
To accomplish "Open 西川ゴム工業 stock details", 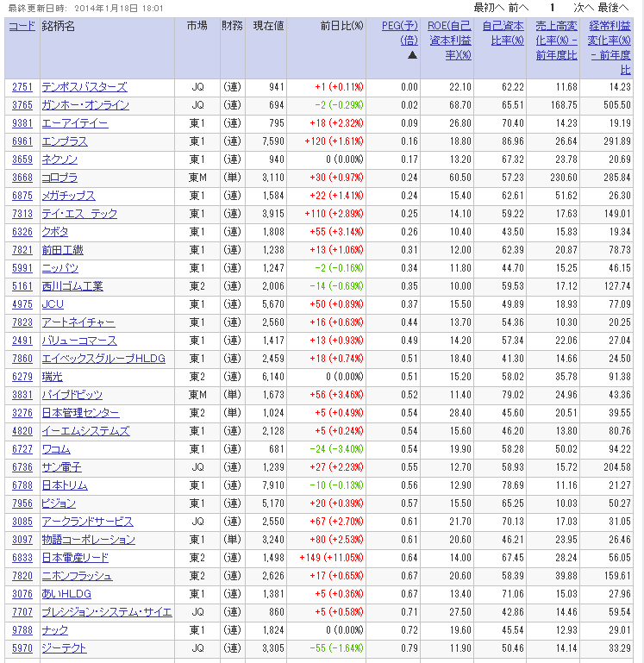I will (72, 286).
